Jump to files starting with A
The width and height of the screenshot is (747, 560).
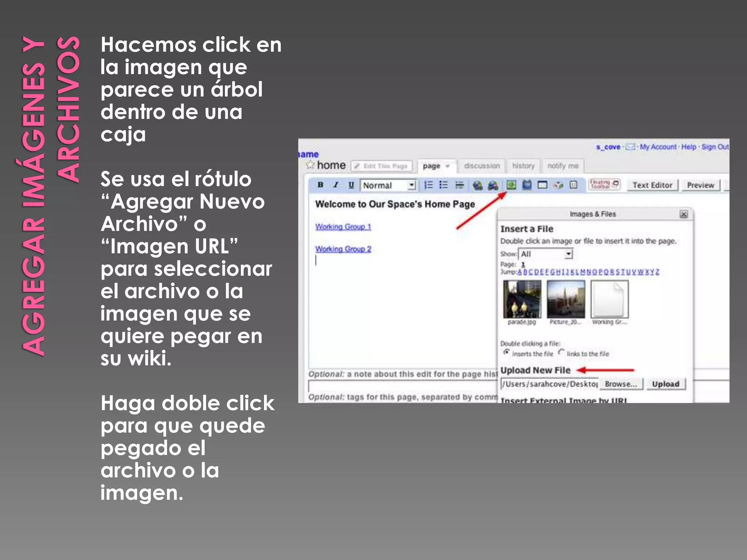[520, 272]
